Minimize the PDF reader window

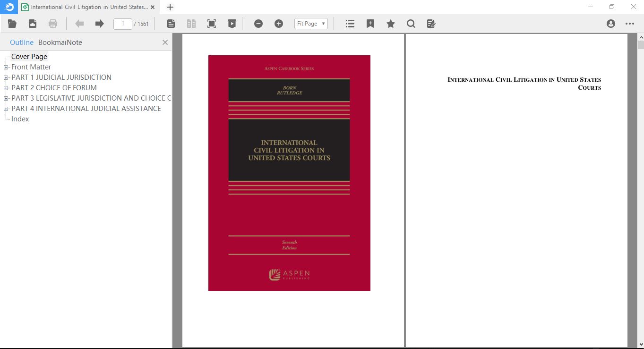click(x=591, y=7)
